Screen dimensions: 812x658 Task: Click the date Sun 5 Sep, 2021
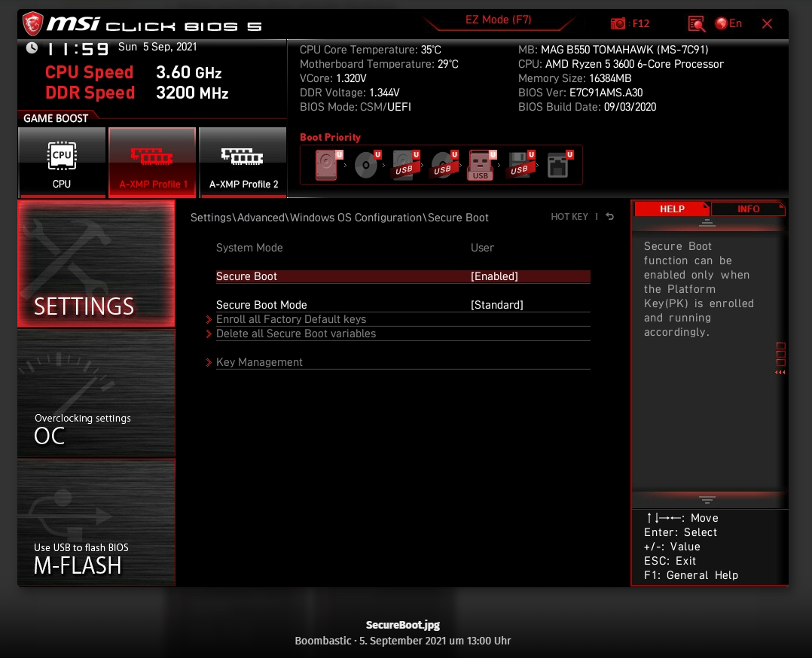click(x=157, y=47)
